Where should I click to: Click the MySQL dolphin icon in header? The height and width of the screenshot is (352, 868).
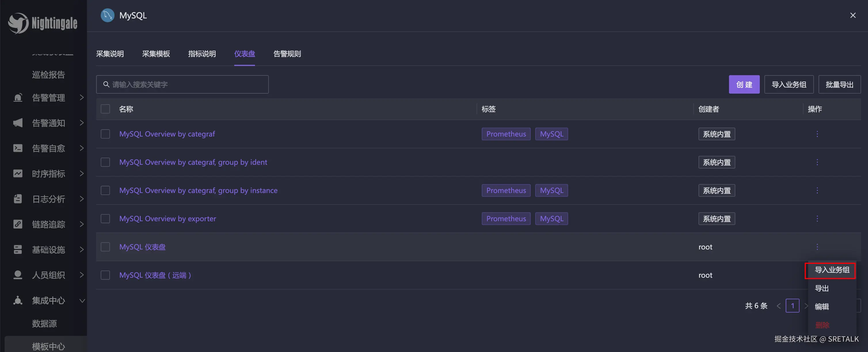[x=107, y=16]
